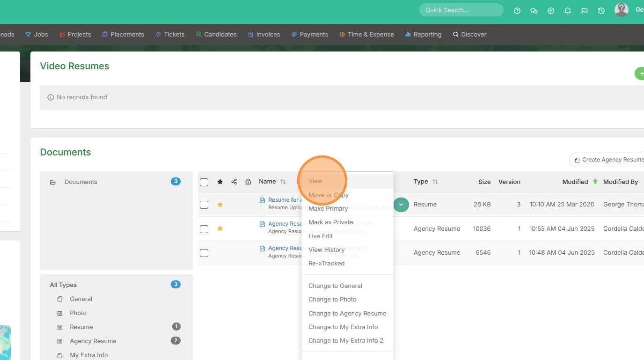Click the flag icon in the top bar
644x360 pixels.
585,11
